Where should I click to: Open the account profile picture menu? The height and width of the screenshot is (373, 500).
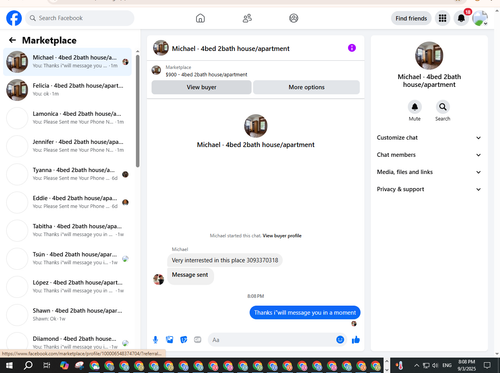coord(480,18)
